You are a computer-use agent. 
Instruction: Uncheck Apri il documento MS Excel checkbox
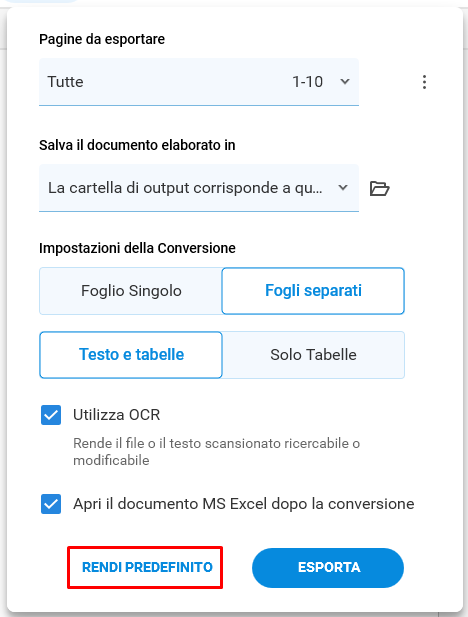tap(51, 504)
